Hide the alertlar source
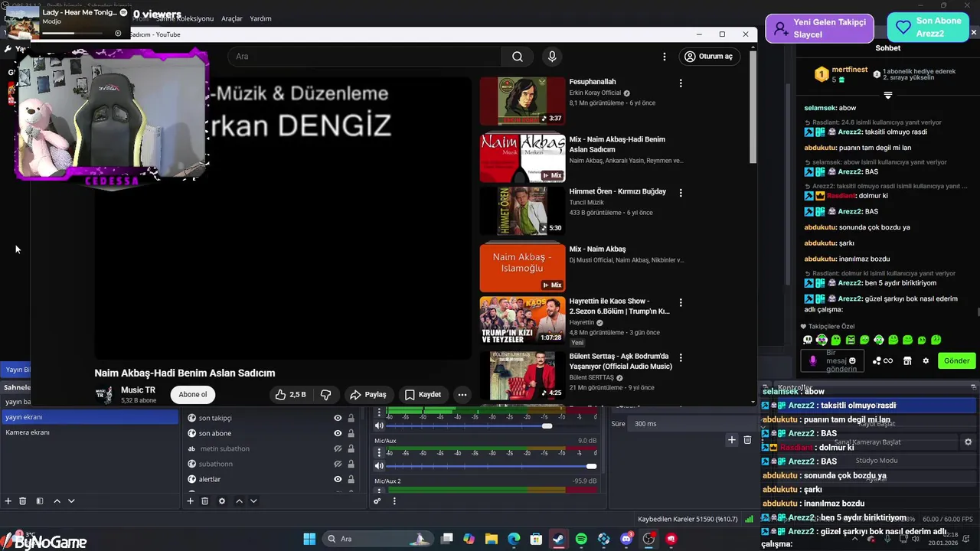980x551 pixels. 338,479
